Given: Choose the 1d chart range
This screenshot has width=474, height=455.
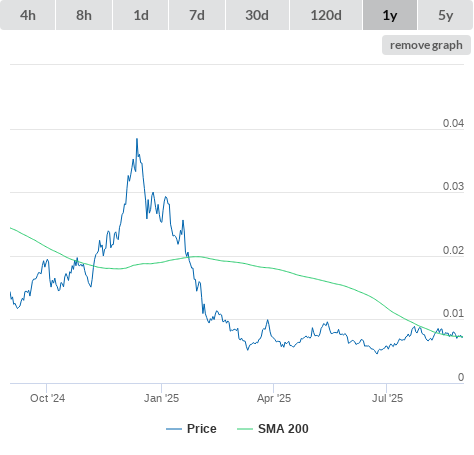Looking at the screenshot, I should (x=141, y=15).
